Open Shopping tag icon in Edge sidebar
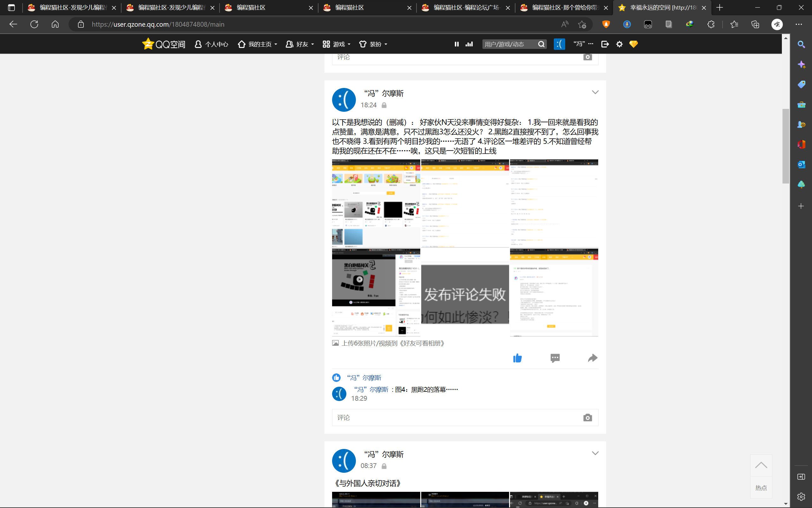The width and height of the screenshot is (812, 508). click(x=801, y=84)
